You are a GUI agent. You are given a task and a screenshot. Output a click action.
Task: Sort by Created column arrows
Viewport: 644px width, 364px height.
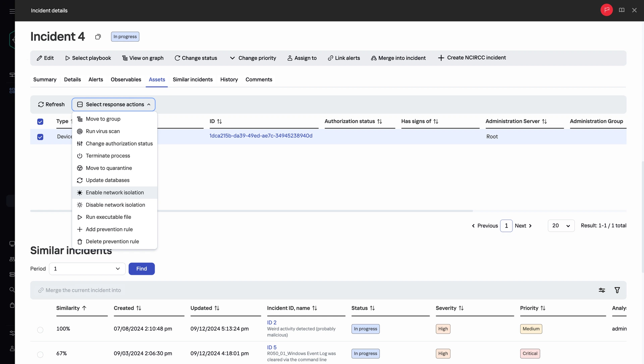(x=139, y=308)
